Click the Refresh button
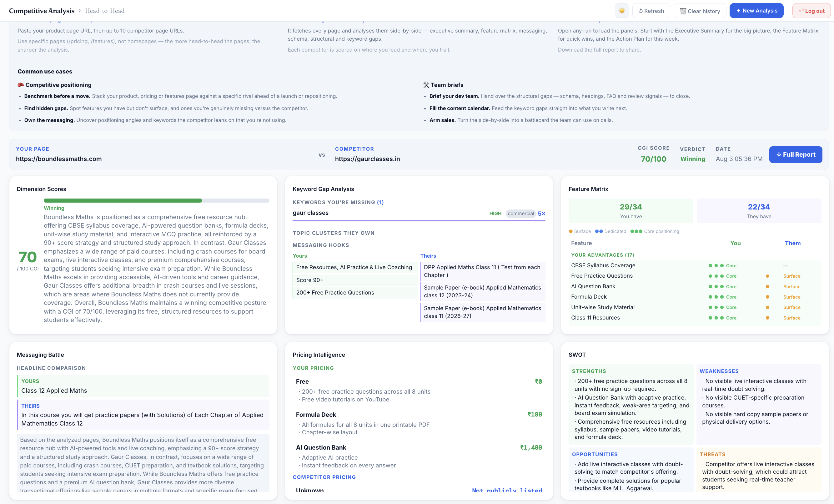Image resolution: width=834 pixels, height=504 pixels. (651, 11)
